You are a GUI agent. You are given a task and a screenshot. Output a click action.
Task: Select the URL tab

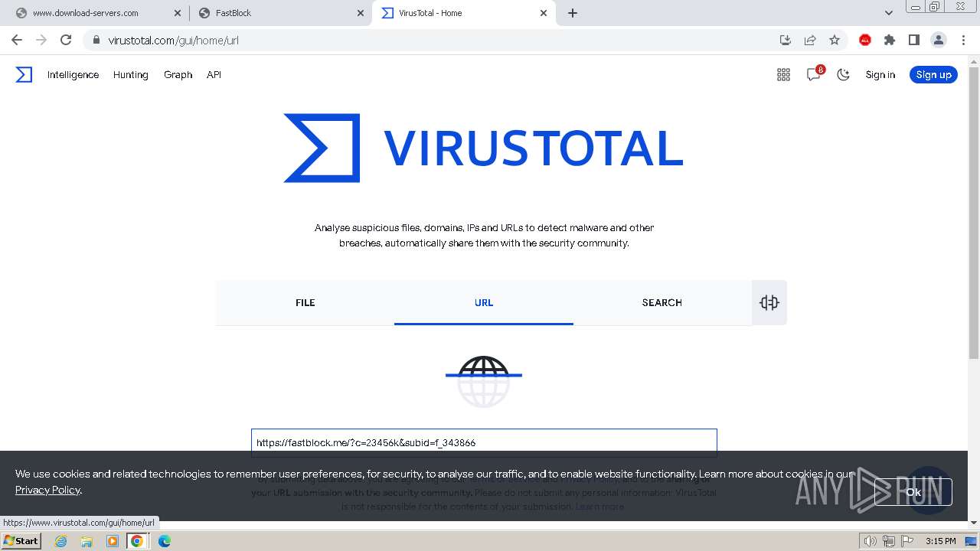(x=484, y=302)
